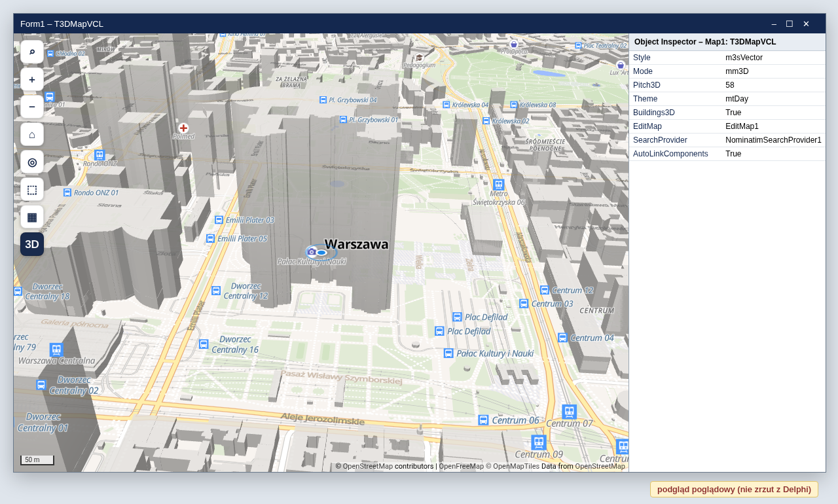Open the grid layers button
This screenshot has width=838, height=504.
click(32, 217)
